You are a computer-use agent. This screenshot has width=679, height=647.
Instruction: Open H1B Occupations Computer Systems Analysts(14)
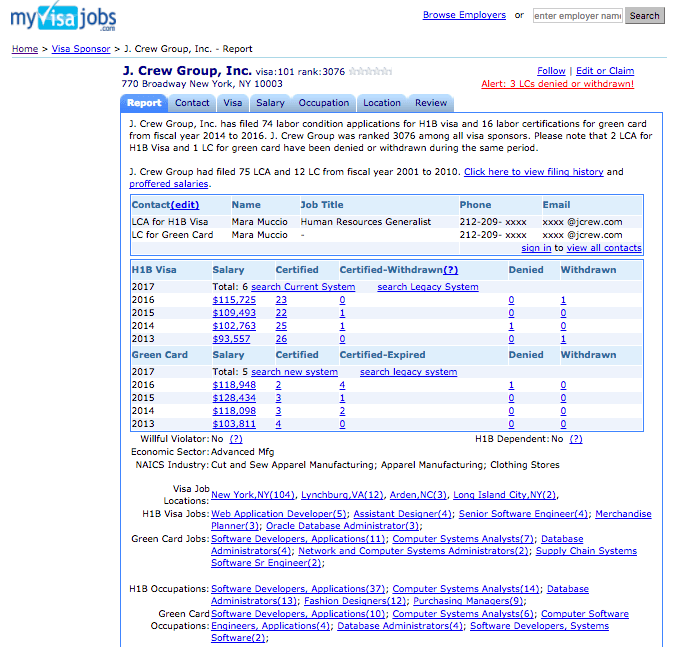466,589
